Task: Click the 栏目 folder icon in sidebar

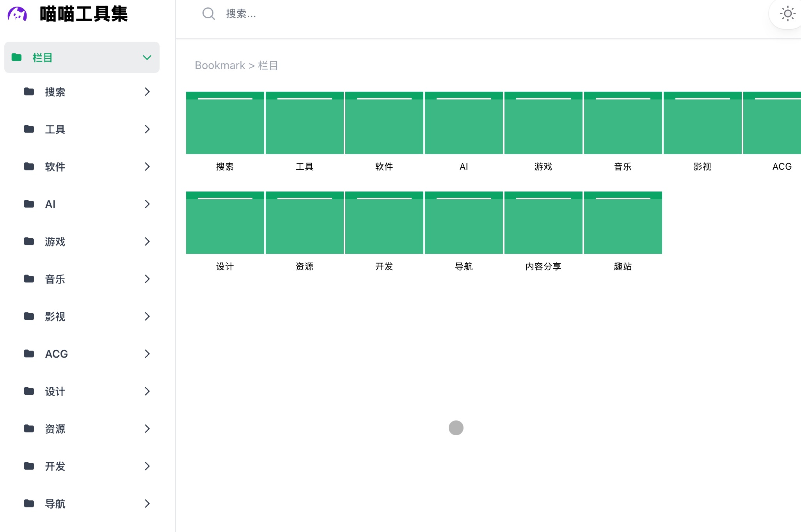Action: click(x=17, y=57)
